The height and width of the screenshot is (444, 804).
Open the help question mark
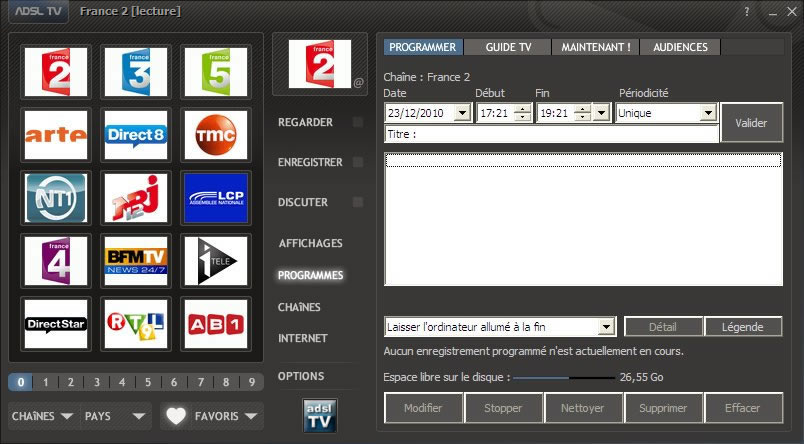pyautogui.click(x=747, y=11)
